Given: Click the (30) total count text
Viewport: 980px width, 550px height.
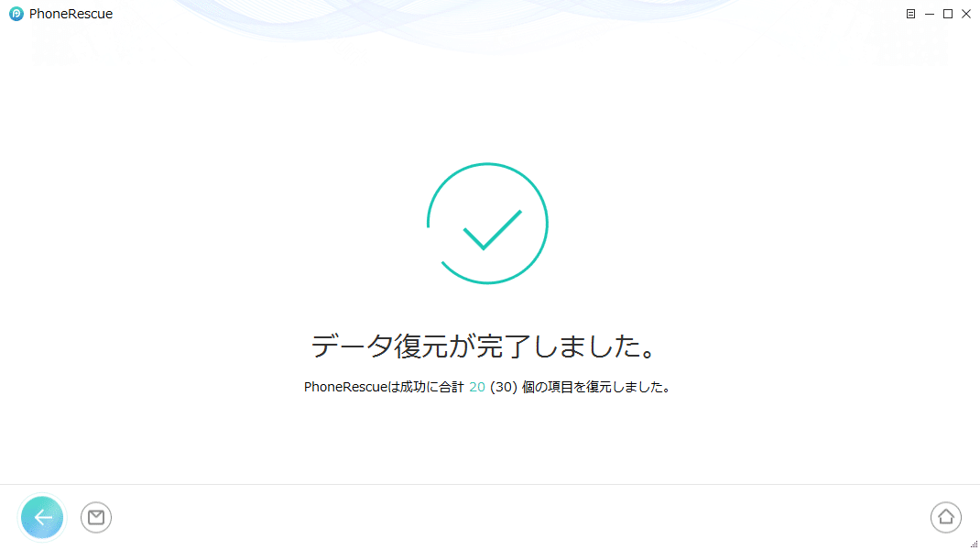Looking at the screenshot, I should click(504, 388).
